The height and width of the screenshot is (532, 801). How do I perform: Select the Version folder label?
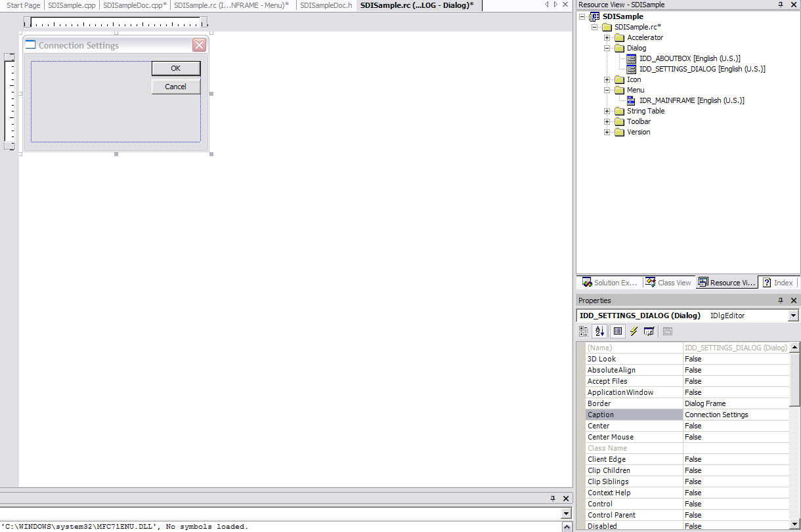pyautogui.click(x=638, y=132)
